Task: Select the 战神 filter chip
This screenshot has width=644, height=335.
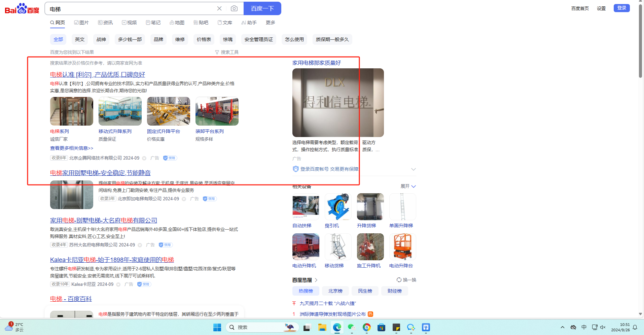Action: pyautogui.click(x=101, y=39)
